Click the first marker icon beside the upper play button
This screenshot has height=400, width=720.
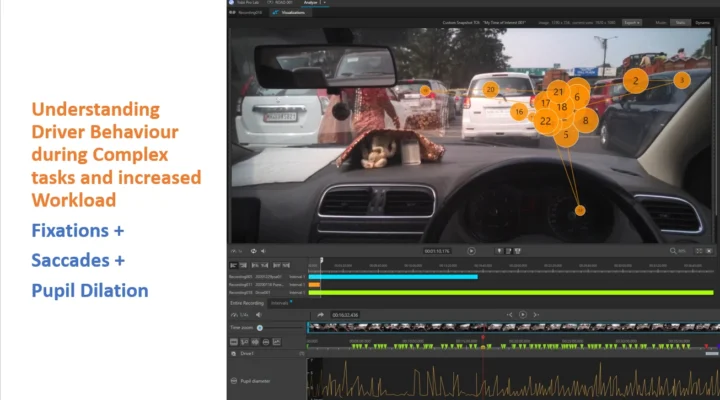[x=499, y=251]
